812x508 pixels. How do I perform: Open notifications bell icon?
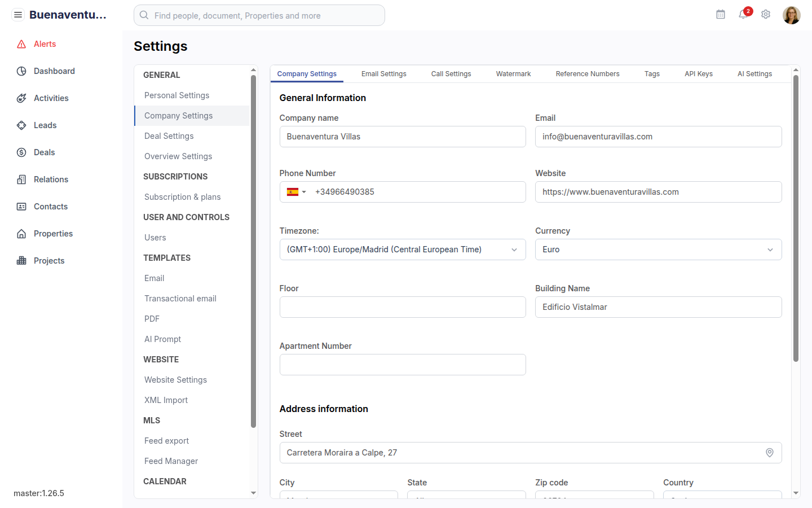pos(743,15)
